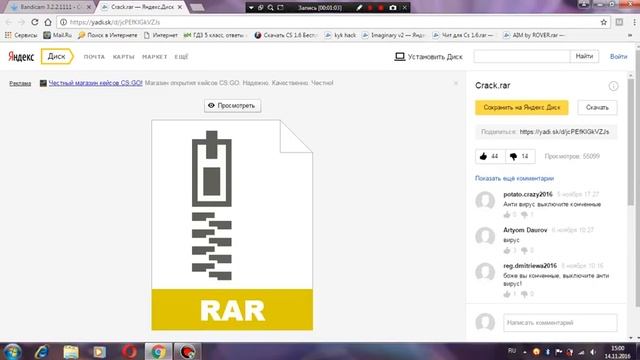640x360 pixels.
Task: Open the Imaginary v2 bookmark
Action: (x=393, y=36)
